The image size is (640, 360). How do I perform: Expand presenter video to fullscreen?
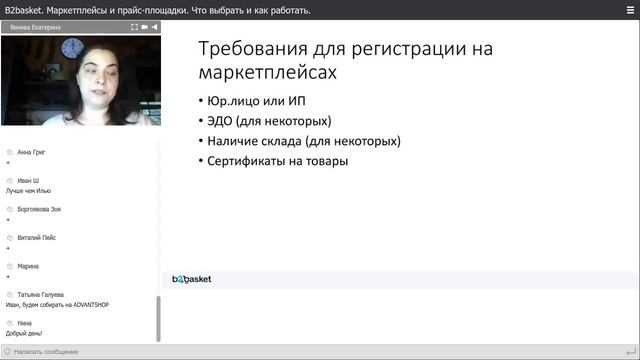(134, 27)
